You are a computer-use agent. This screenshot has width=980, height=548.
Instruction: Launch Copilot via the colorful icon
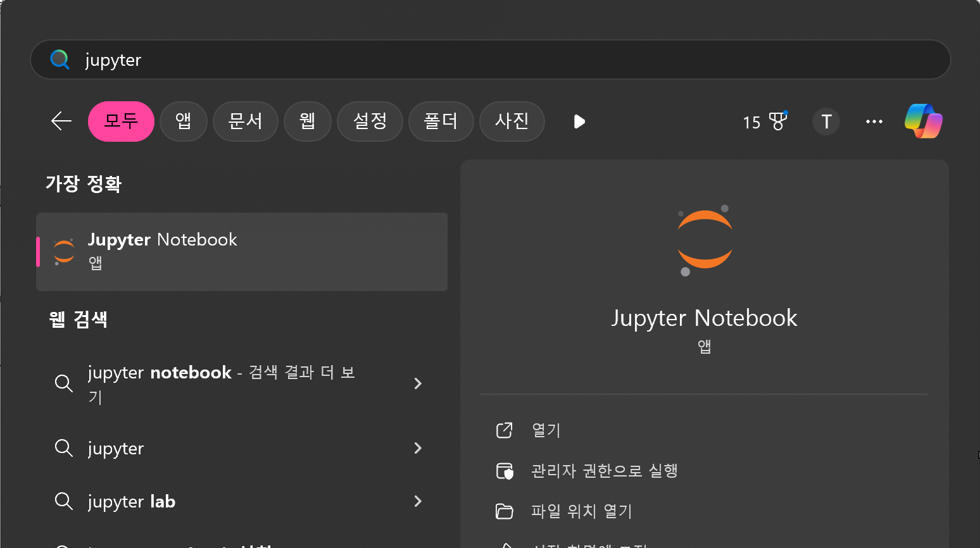pyautogui.click(x=924, y=121)
